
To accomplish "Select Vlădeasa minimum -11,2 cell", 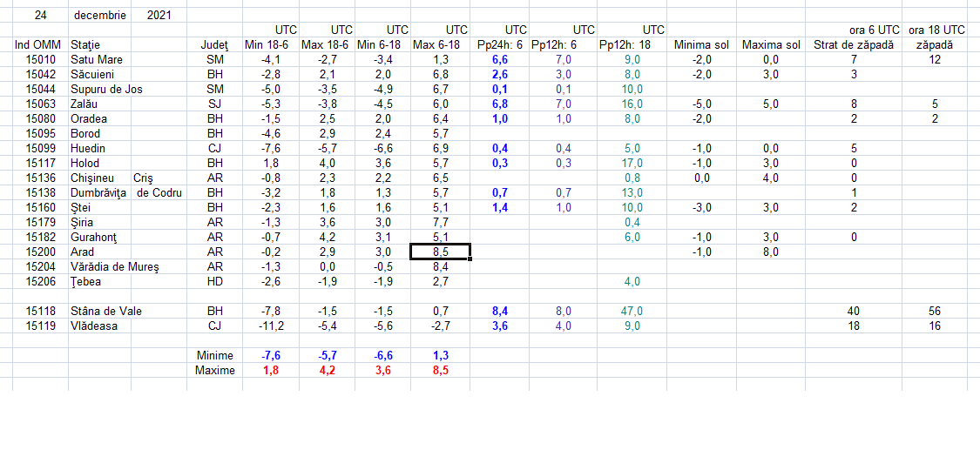I will pyautogui.click(x=271, y=326).
